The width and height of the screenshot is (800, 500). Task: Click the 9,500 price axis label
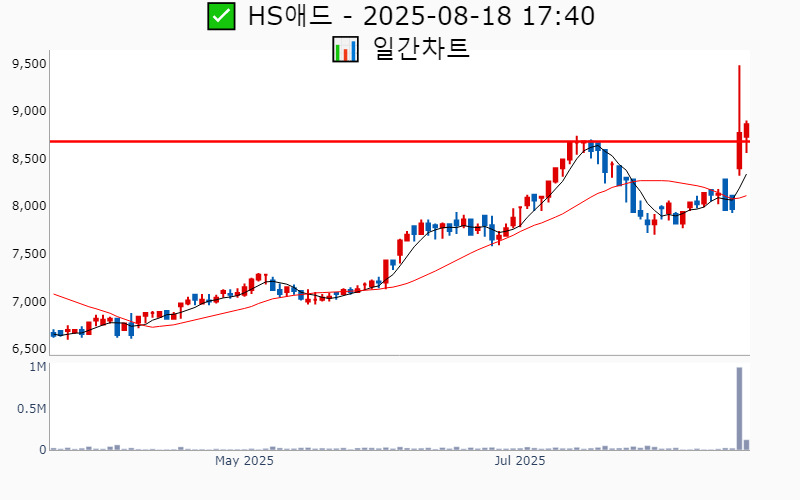tap(29, 64)
